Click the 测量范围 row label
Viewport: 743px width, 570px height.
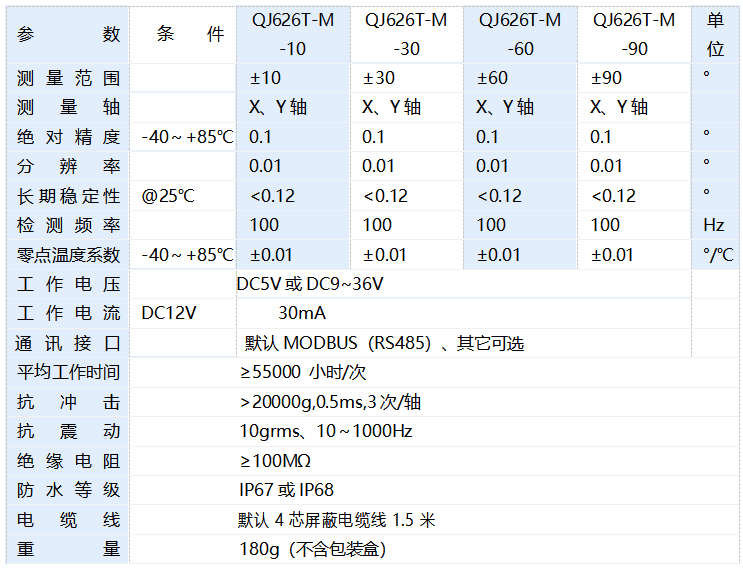[x=68, y=78]
